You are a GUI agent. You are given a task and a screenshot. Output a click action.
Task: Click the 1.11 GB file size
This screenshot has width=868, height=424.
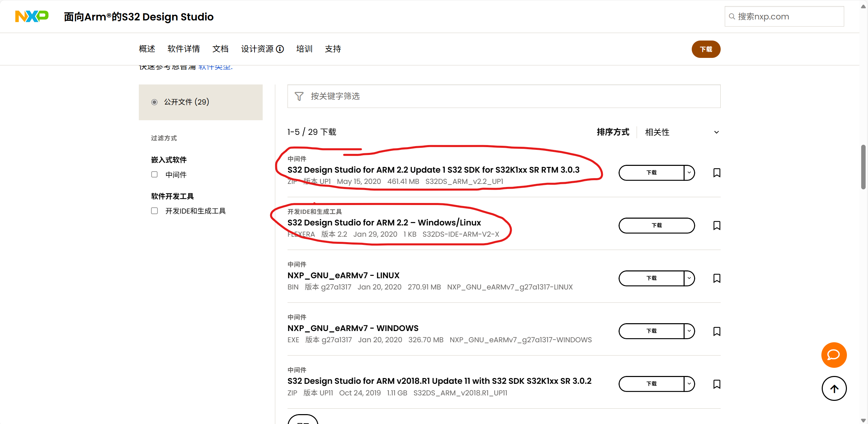(397, 393)
